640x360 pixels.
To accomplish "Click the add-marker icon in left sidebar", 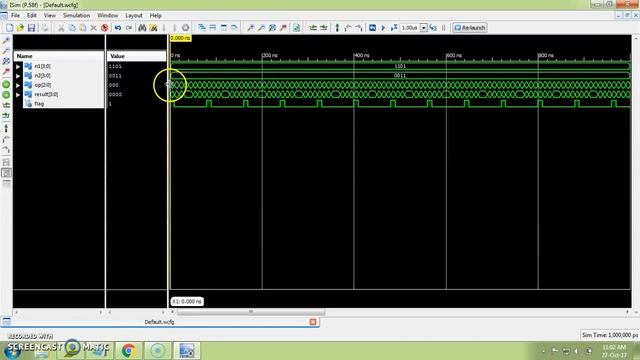I will (x=6, y=129).
